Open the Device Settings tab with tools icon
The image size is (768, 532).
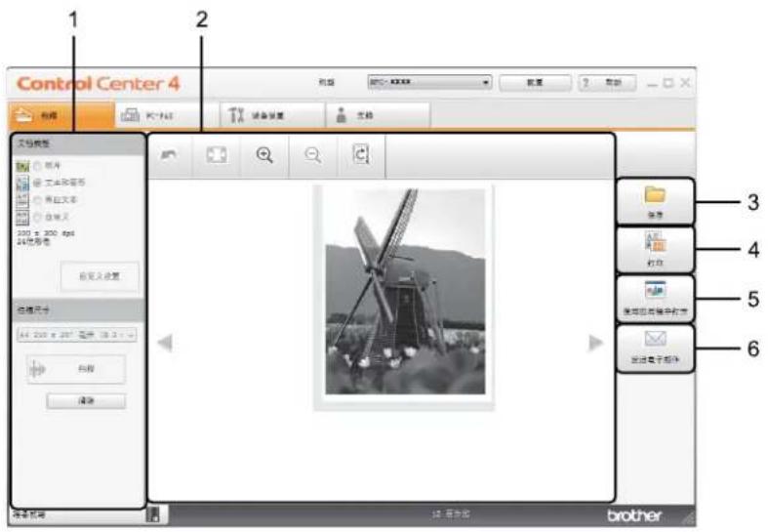click(272, 115)
